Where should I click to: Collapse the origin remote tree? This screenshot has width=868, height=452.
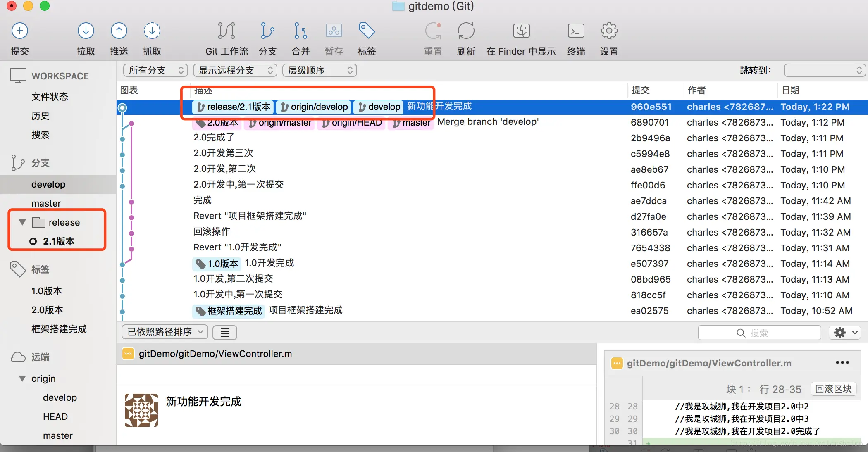(22, 378)
